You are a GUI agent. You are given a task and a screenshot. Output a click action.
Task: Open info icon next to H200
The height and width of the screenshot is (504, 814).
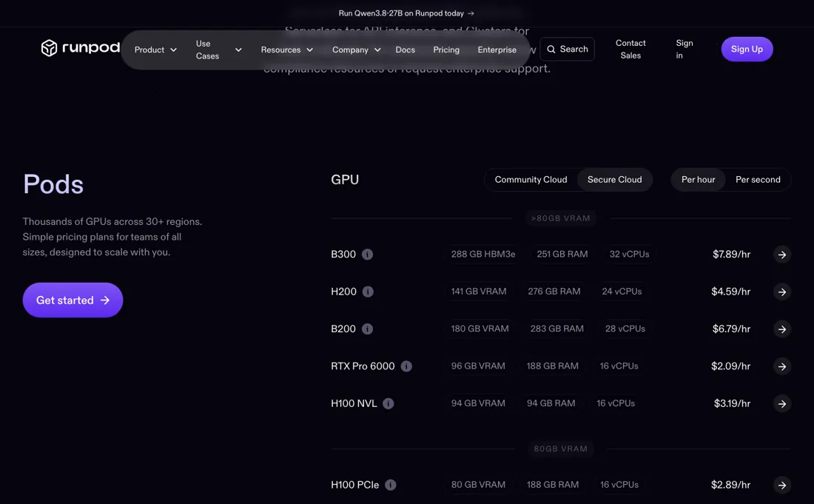(368, 292)
